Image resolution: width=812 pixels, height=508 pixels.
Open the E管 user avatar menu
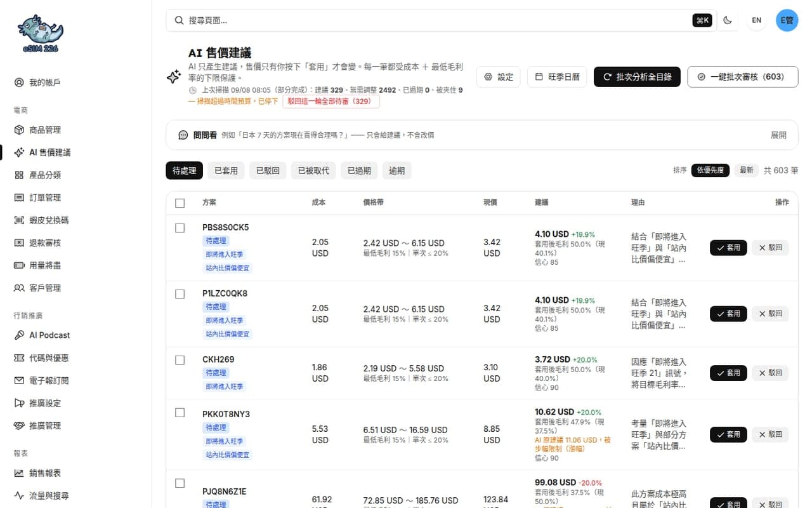point(787,20)
